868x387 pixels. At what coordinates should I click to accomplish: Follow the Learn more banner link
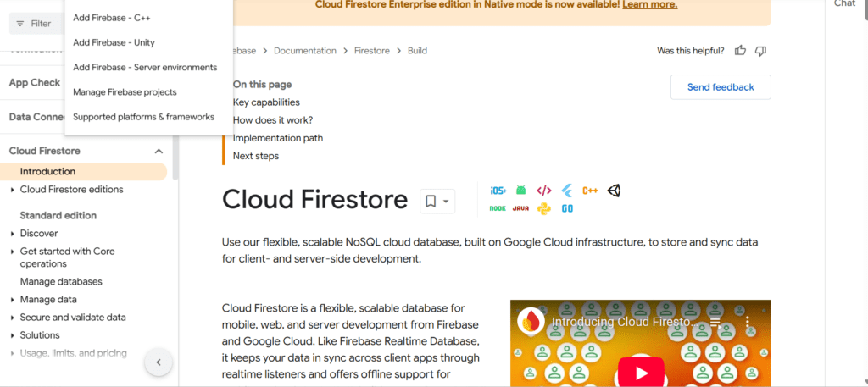click(x=650, y=5)
